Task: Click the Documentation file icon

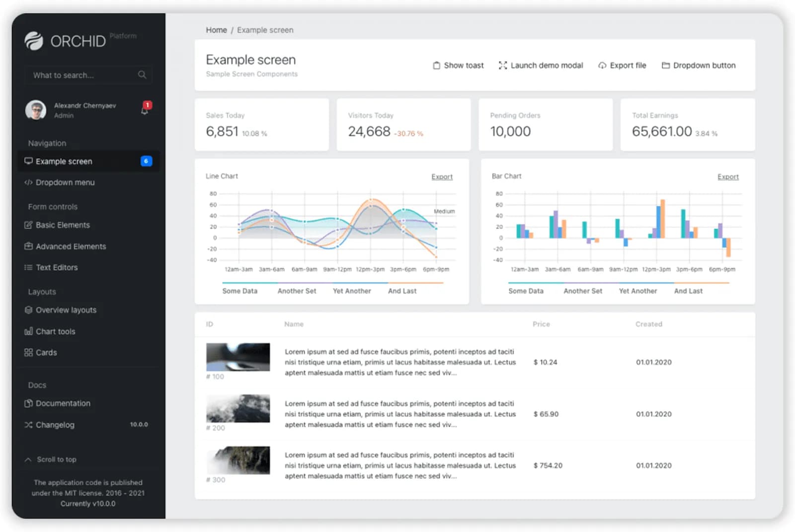Action: (x=28, y=403)
